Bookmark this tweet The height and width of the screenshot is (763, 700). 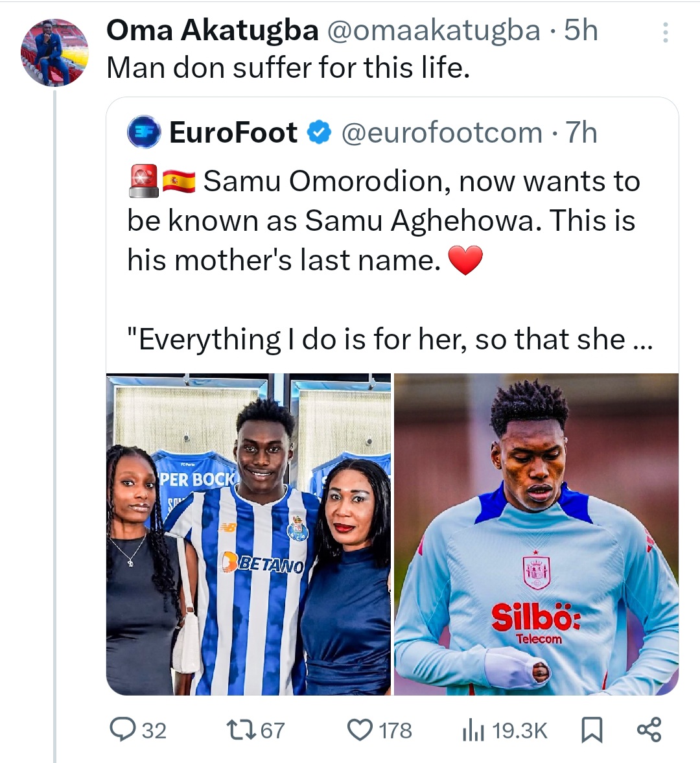[x=591, y=731]
